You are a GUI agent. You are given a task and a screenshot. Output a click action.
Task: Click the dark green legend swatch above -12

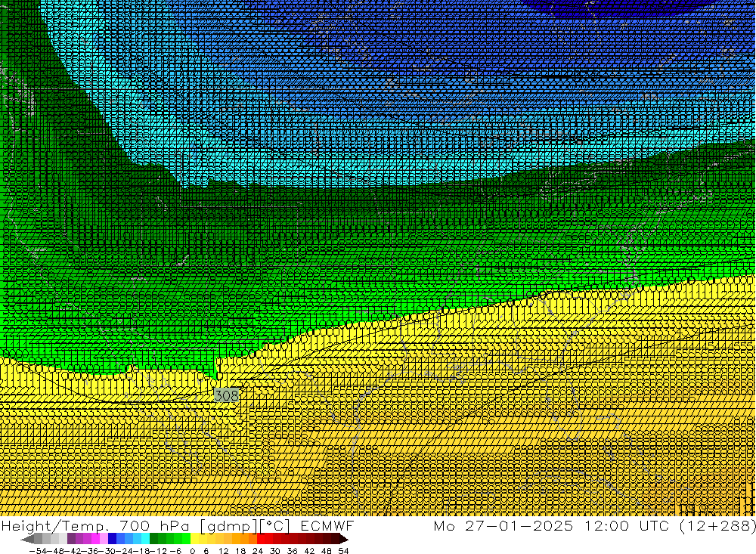pyautogui.click(x=153, y=539)
